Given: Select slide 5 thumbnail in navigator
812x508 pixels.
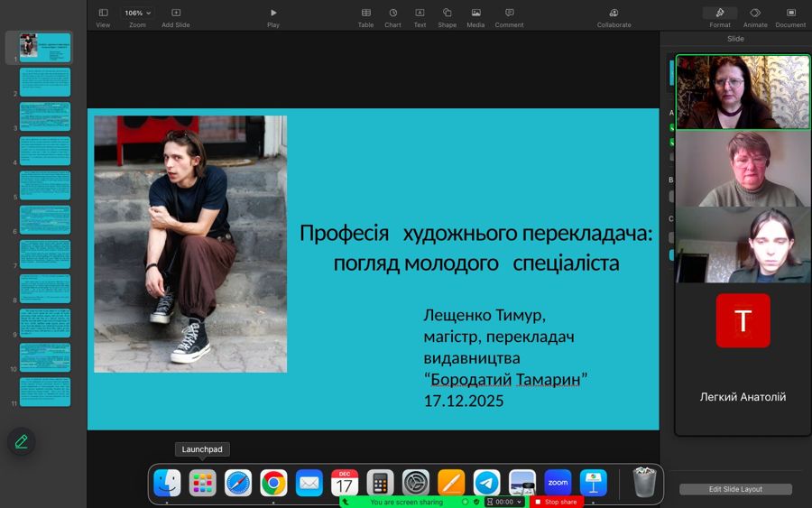Looking at the screenshot, I should click(45, 185).
